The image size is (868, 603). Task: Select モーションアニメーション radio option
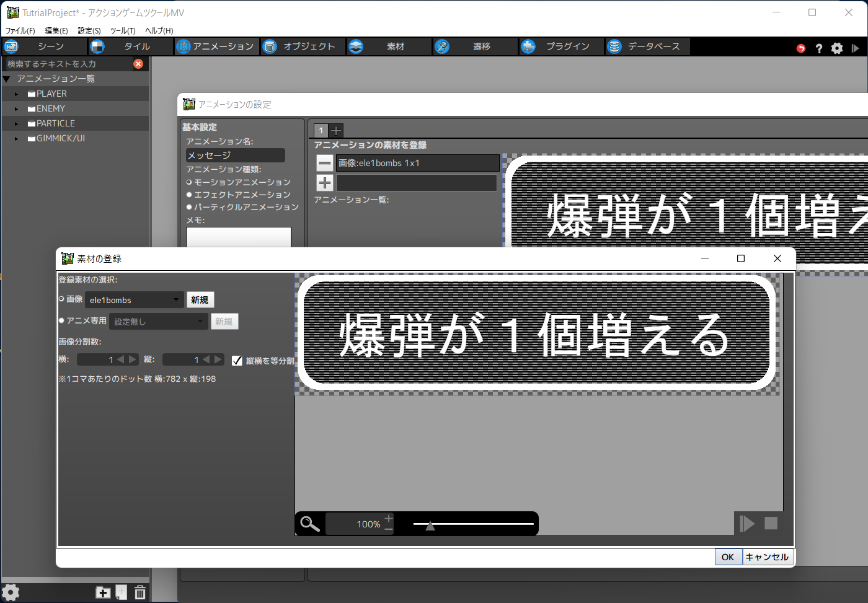pos(189,182)
